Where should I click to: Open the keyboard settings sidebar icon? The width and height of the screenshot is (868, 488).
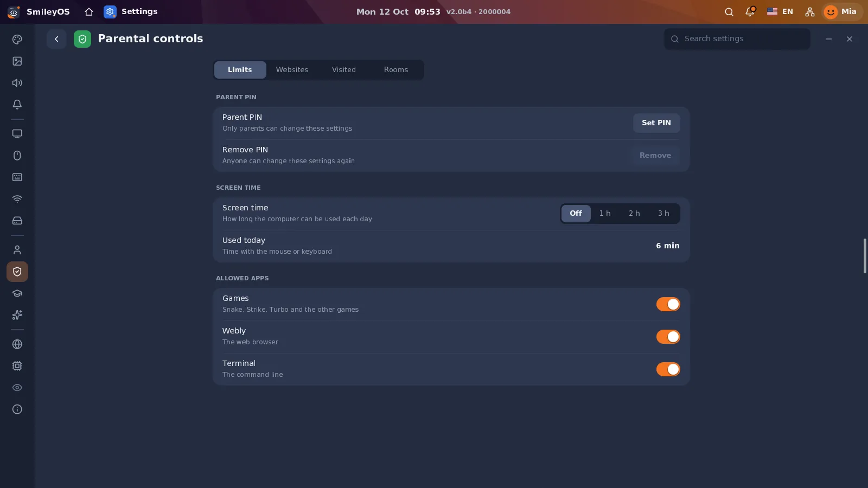[17, 177]
